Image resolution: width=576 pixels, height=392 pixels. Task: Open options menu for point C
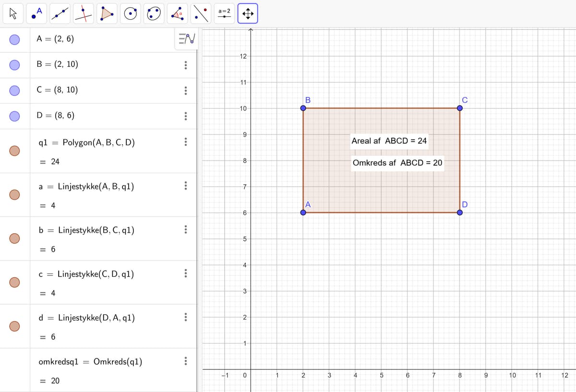pyautogui.click(x=186, y=90)
